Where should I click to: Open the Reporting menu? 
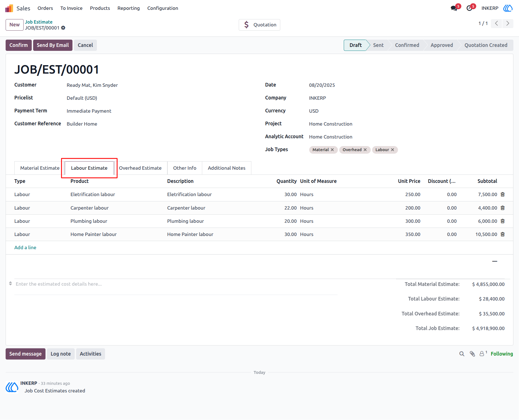click(x=128, y=8)
